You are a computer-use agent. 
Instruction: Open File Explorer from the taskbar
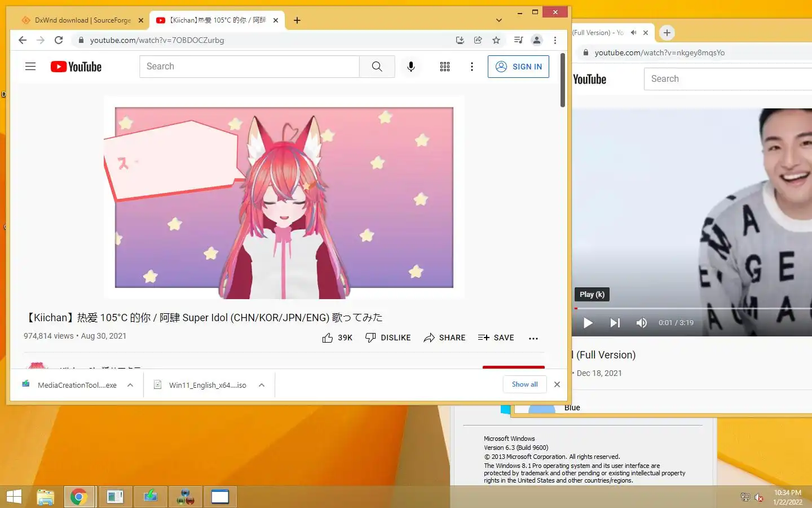point(45,497)
